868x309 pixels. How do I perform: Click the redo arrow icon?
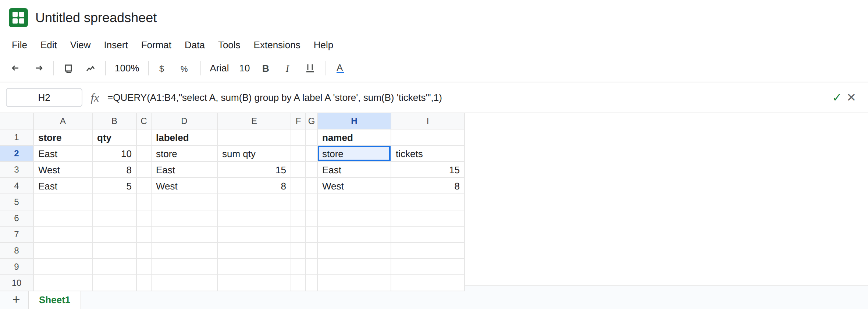coord(39,68)
